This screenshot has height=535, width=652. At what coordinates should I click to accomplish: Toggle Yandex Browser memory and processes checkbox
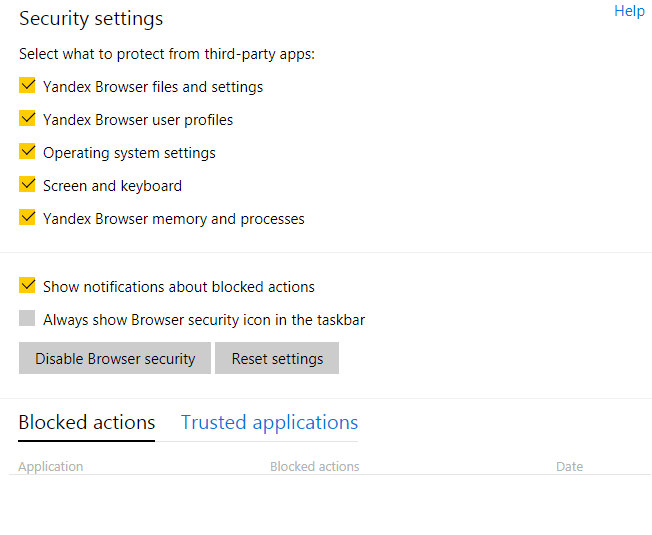click(x=27, y=218)
